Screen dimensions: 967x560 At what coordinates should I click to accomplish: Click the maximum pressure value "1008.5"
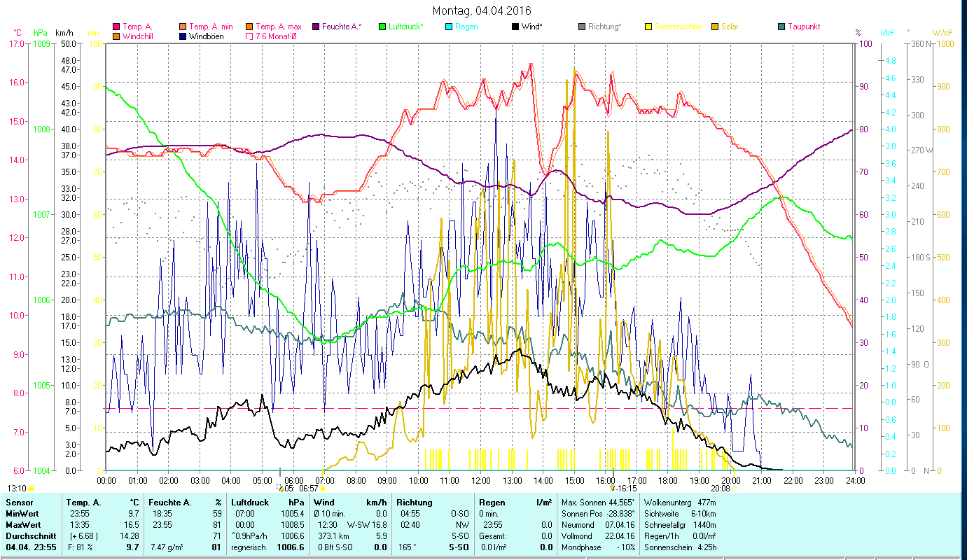tap(293, 524)
